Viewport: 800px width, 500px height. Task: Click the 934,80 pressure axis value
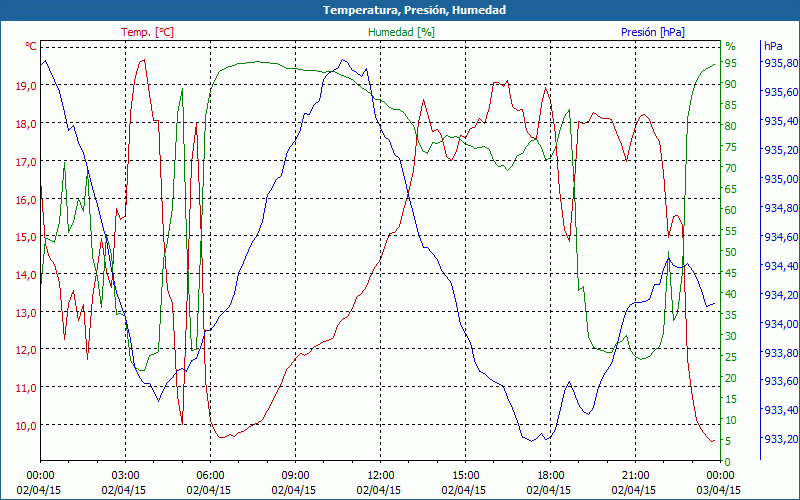(x=780, y=208)
